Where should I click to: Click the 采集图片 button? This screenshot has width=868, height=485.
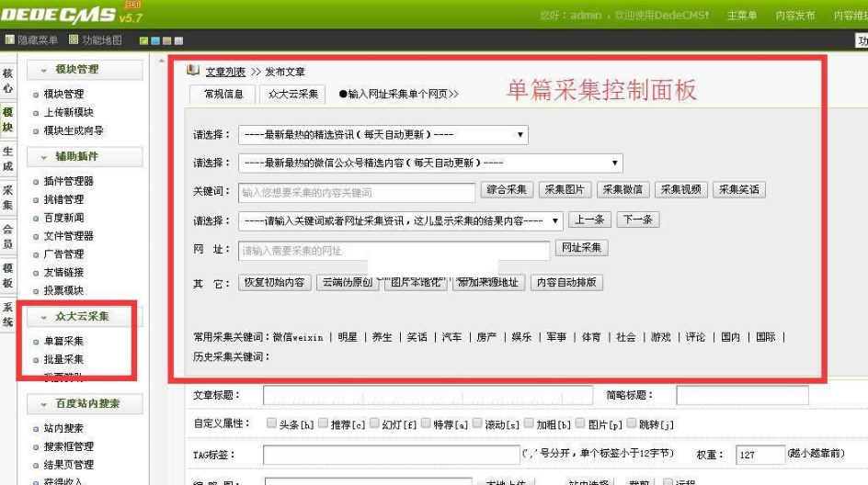point(565,190)
